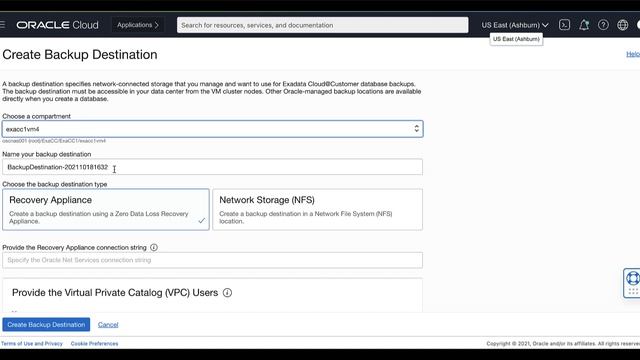
Task: Open the hamburger navigation menu
Action: pos(2,25)
